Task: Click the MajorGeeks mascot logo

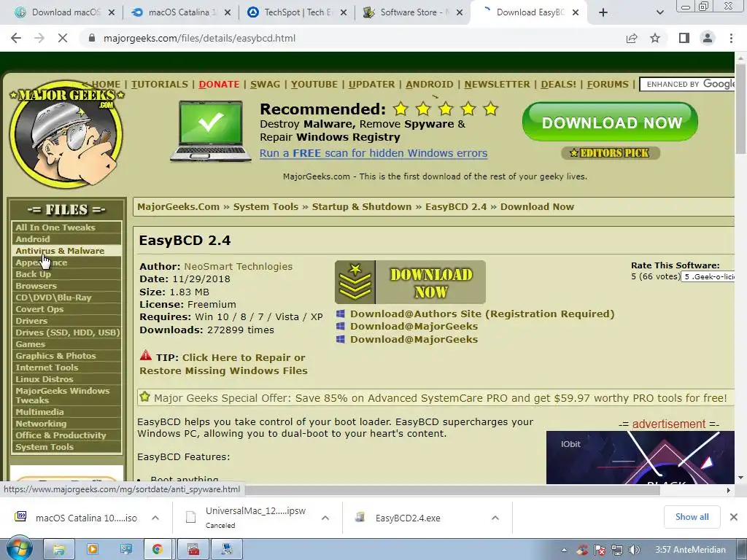Action: pyautogui.click(x=66, y=134)
